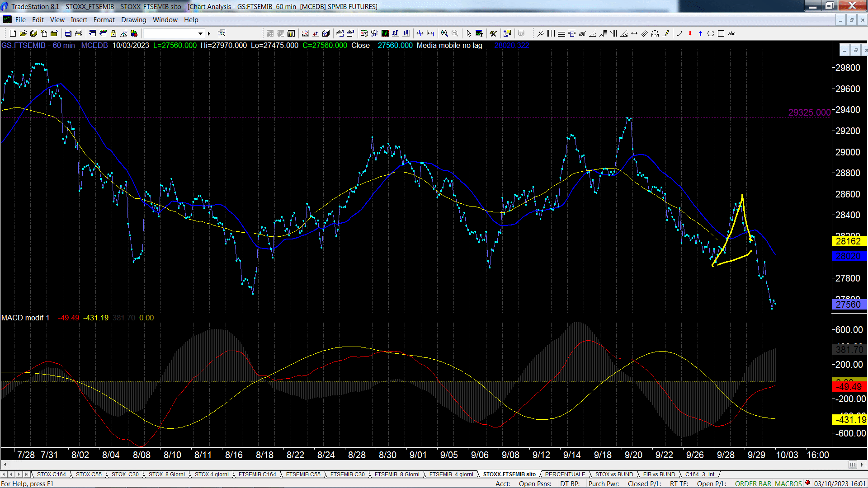Switch to the FTSEMIB C164 tab
This screenshot has height=488, width=868.
click(257, 474)
